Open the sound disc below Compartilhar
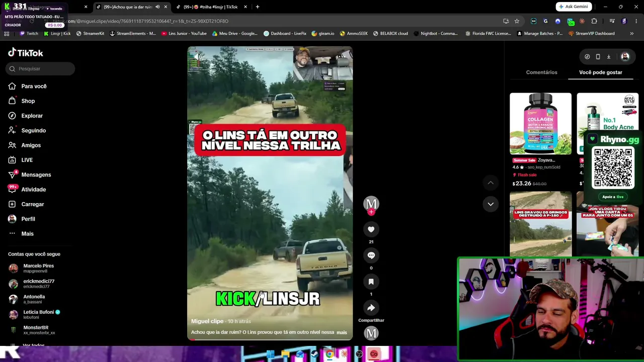Image resolution: width=644 pixels, height=362 pixels. (371, 333)
